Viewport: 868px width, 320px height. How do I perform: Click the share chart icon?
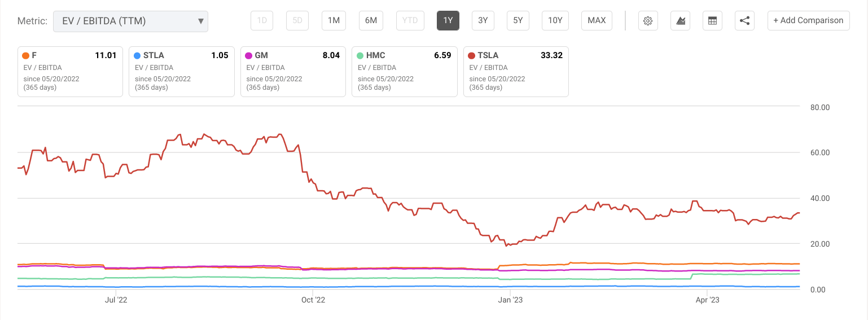[745, 21]
